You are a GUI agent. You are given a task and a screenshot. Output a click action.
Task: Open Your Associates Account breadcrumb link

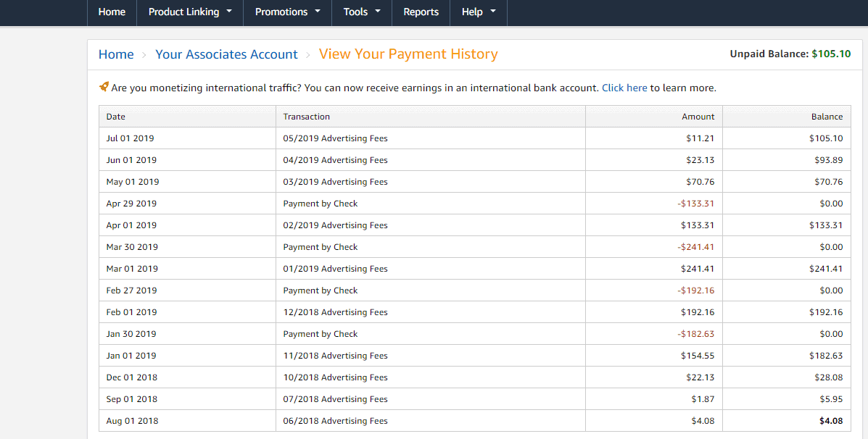tap(226, 54)
